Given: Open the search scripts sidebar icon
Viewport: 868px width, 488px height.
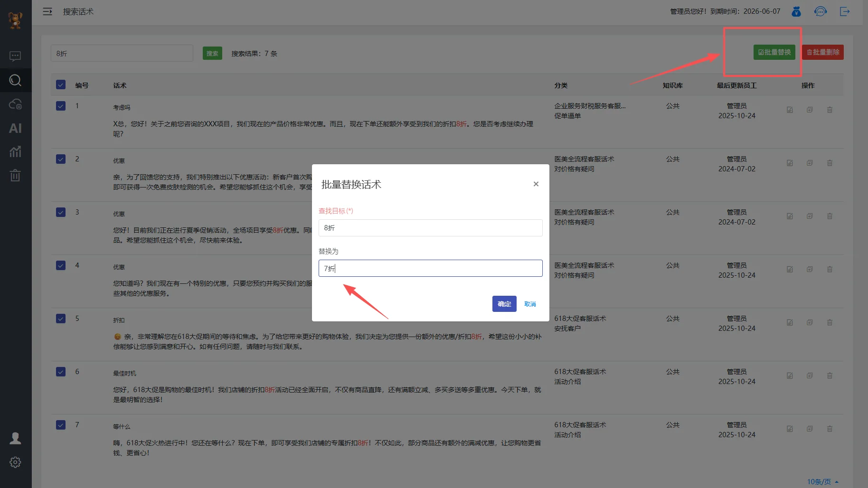Looking at the screenshot, I should 15,80.
